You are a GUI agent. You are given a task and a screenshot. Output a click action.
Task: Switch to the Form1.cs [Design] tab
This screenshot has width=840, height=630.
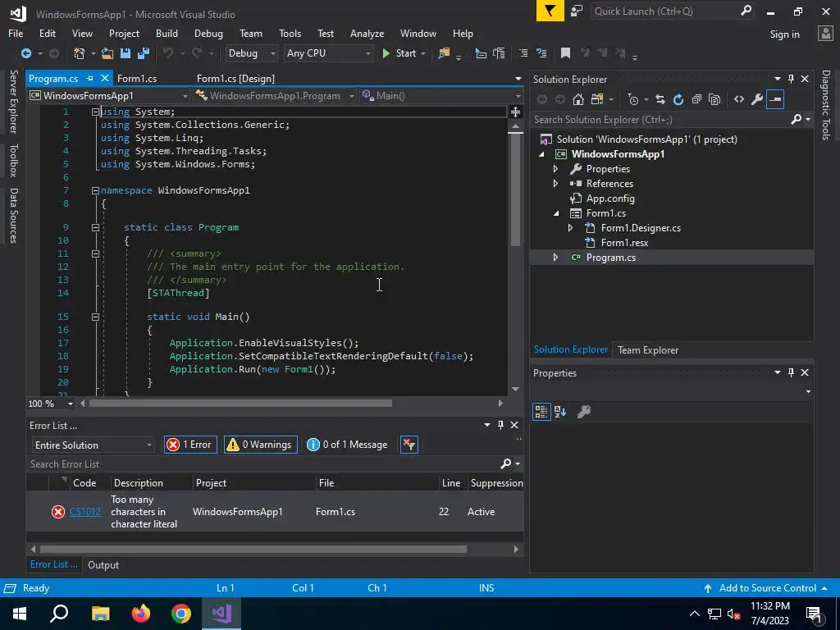coord(235,78)
